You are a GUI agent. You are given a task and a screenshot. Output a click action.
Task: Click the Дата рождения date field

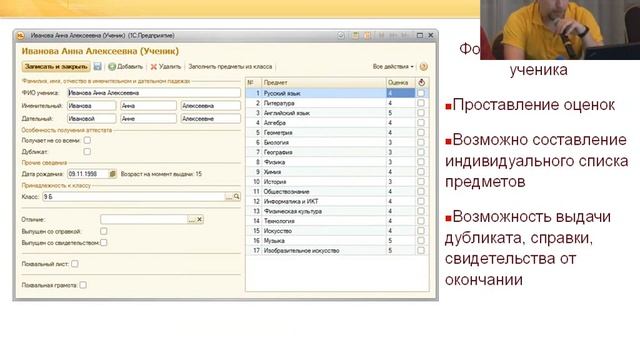(88, 174)
